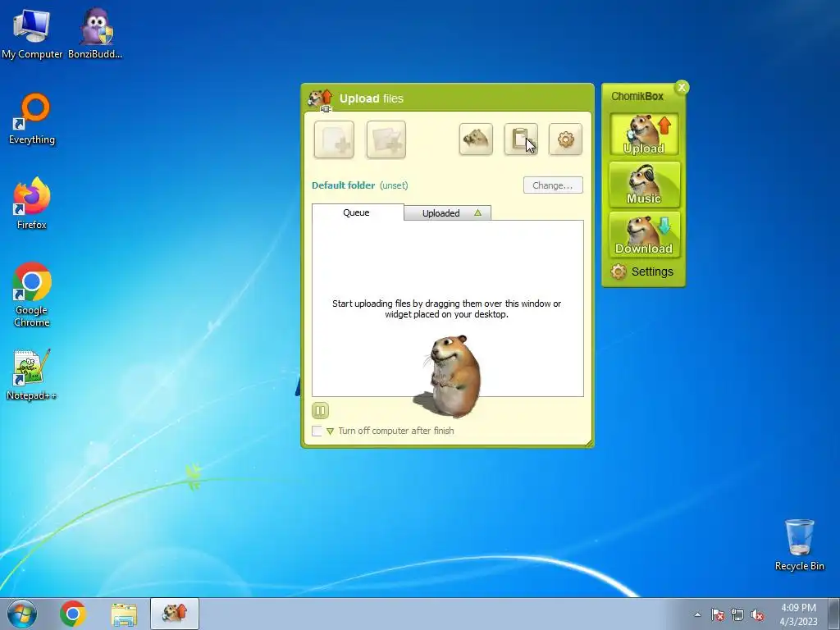Open File Explorer from the taskbar
The image size is (840, 630).
[x=124, y=614]
